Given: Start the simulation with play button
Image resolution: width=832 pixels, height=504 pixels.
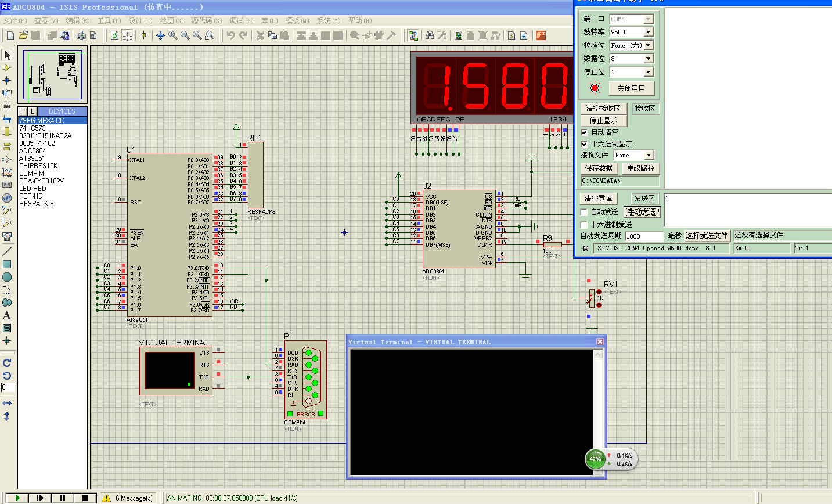Looking at the screenshot, I should (x=17, y=498).
